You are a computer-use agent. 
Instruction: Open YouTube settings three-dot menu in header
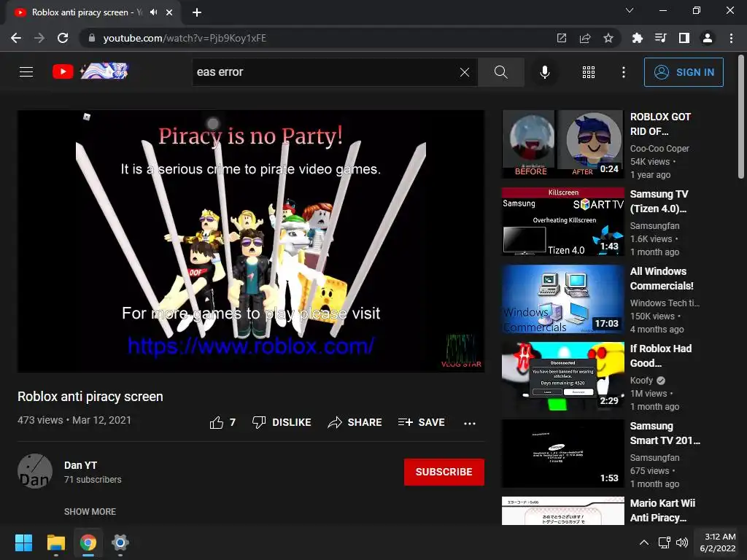point(624,72)
